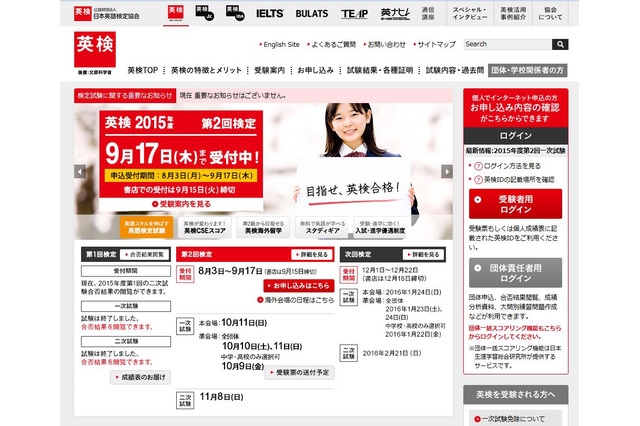Screen dimensions: 640x426
Task: Click the 10月11日(日) 本会場 date
Action: pyautogui.click(x=244, y=323)
